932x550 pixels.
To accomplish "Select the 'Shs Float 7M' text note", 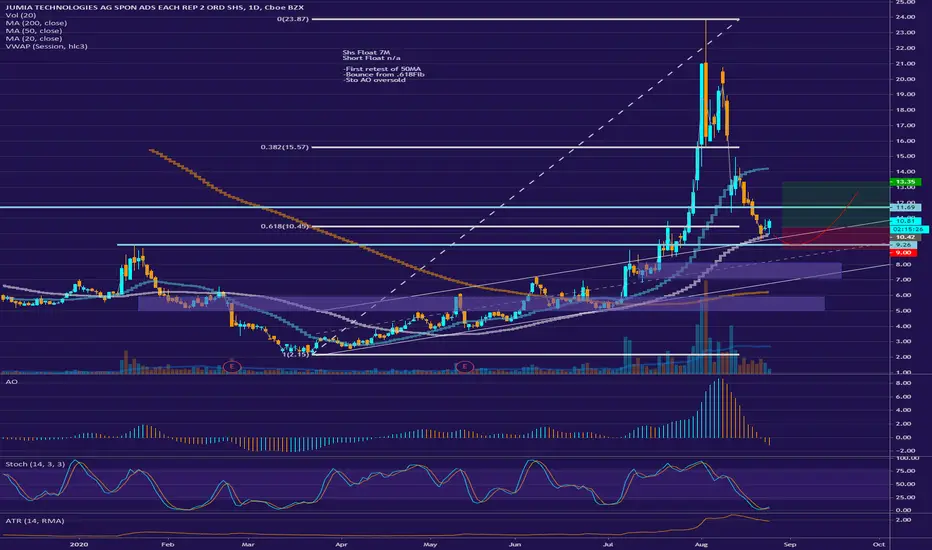I will pyautogui.click(x=366, y=52).
